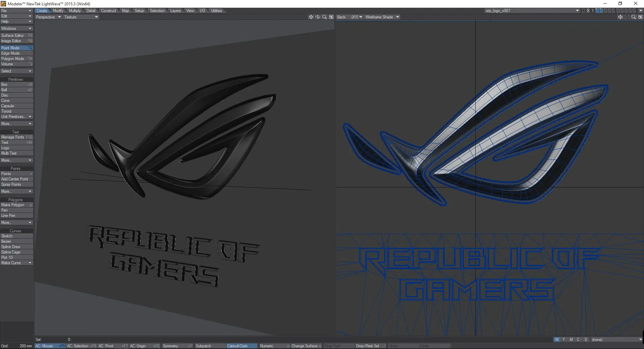Switch to Polygon Mode
The height and width of the screenshot is (349, 644).
tap(16, 59)
